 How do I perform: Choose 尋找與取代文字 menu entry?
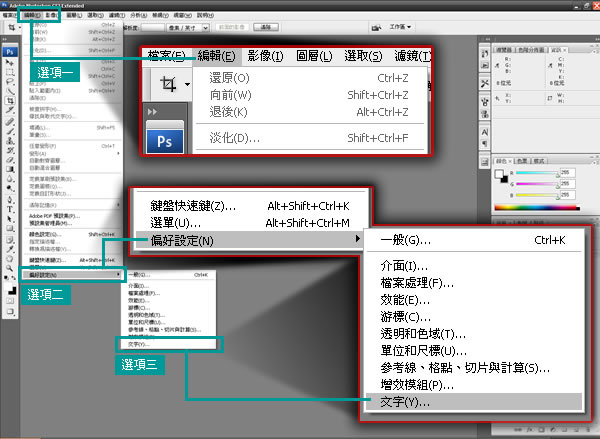[73, 116]
